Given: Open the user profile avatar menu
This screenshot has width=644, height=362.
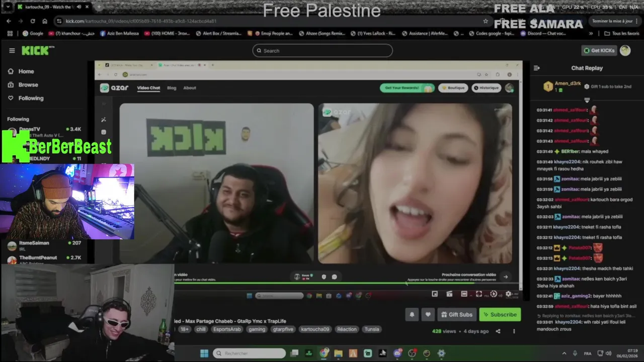Looking at the screenshot, I should [625, 51].
